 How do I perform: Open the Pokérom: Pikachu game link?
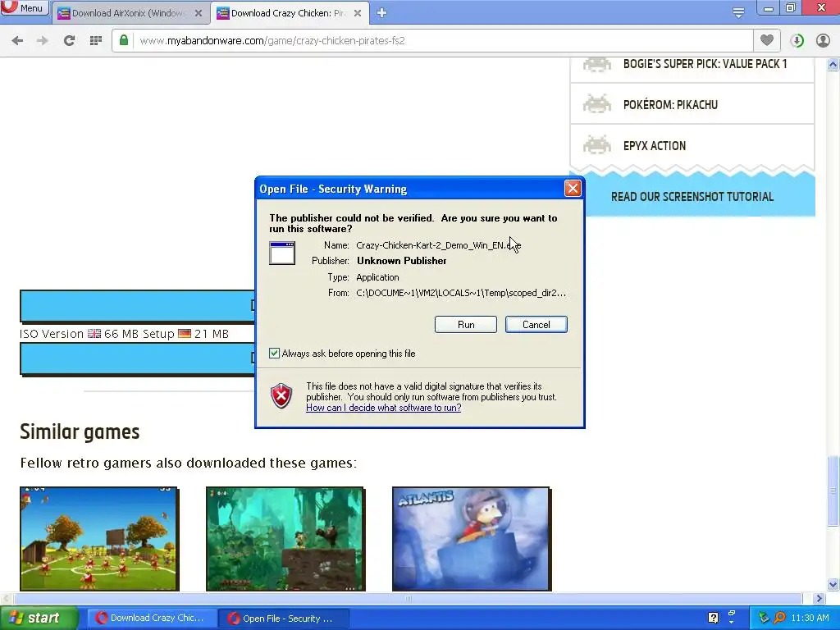[x=670, y=104]
